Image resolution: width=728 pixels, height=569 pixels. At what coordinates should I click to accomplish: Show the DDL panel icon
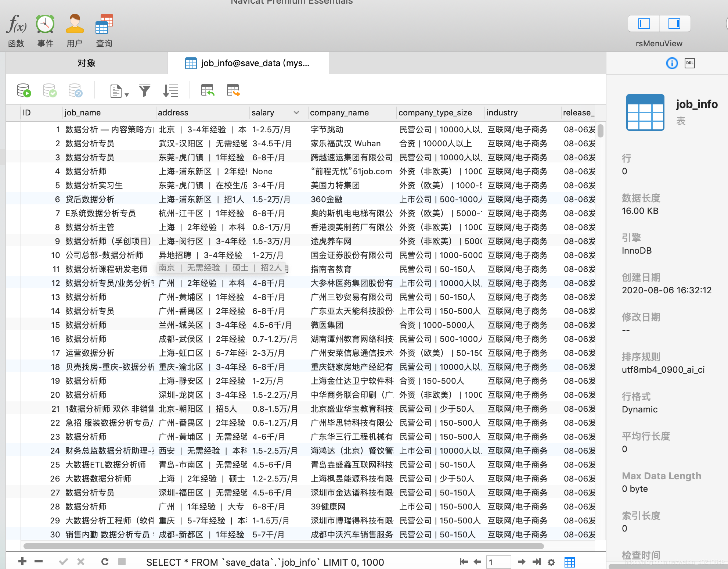(x=690, y=63)
